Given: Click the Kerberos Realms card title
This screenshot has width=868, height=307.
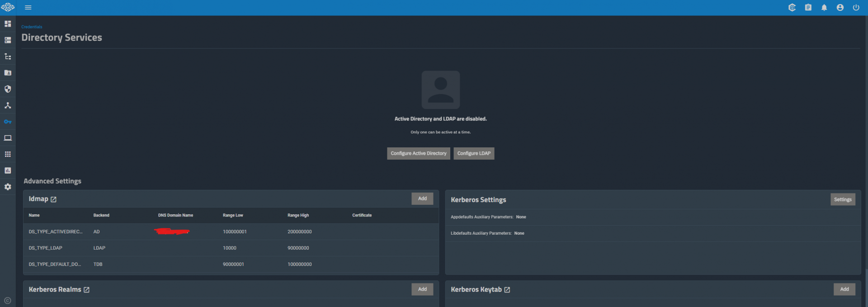Looking at the screenshot, I should 55,289.
